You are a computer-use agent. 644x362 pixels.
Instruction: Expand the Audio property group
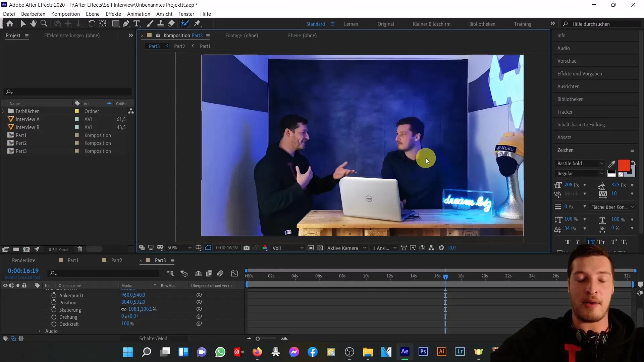tap(40, 331)
